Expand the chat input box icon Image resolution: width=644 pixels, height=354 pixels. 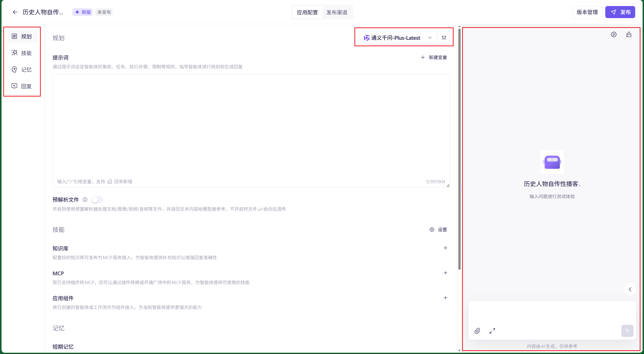[492, 331]
